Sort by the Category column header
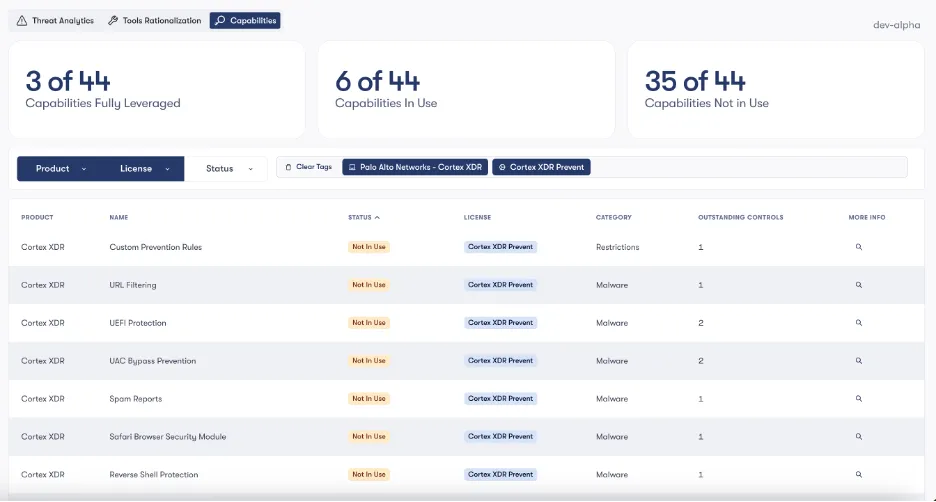The width and height of the screenshot is (936, 502). pos(614,217)
